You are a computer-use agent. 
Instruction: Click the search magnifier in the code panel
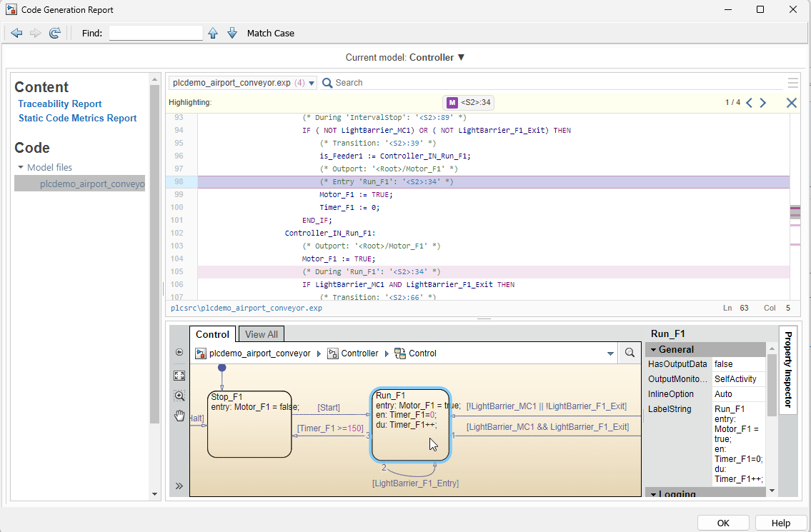[327, 82]
